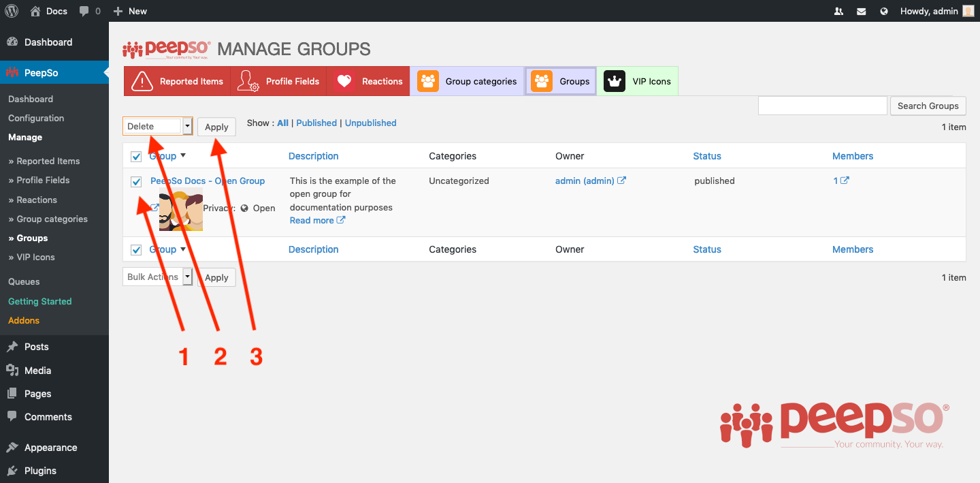The height and width of the screenshot is (483, 980).
Task: Open VIP Icons via the crown icon
Action: 615,81
